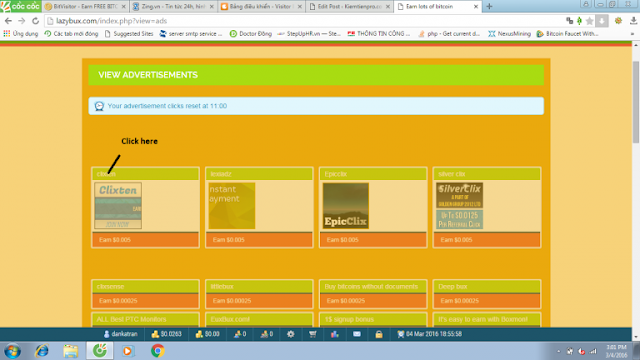Open the Deep bux advertisement title
The height and width of the screenshot is (360, 640).
point(487,287)
